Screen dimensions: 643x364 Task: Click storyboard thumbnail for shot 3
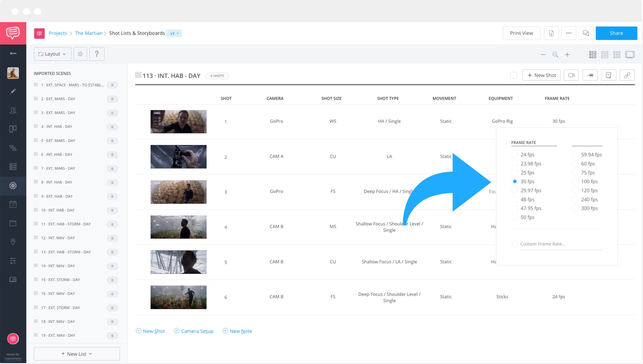(x=178, y=191)
